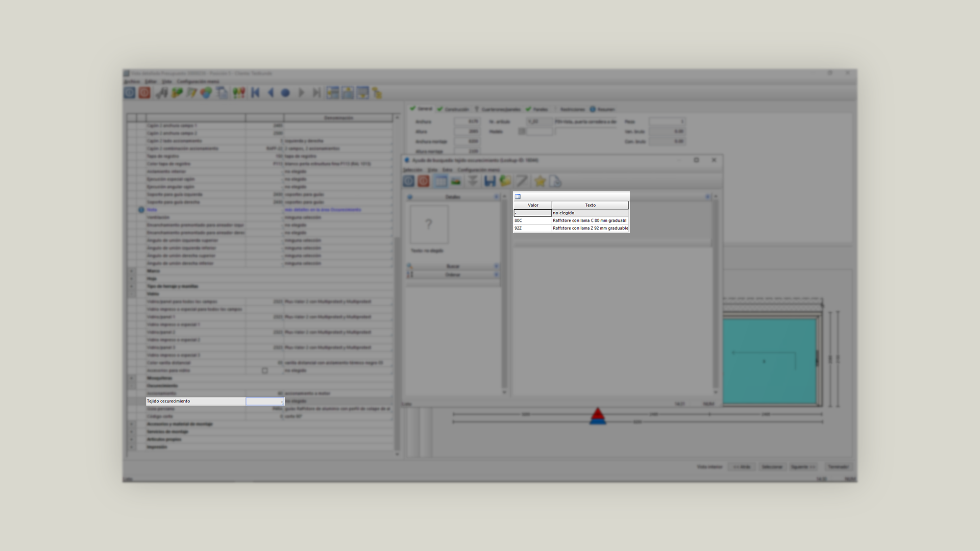980x551 pixels.
Task: Select the 'no elegido' text cell
Action: click(590, 213)
